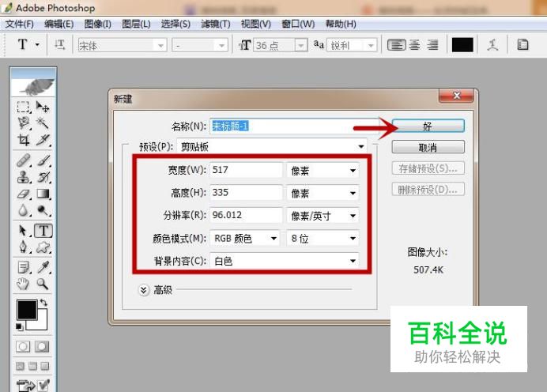Image resolution: width=547 pixels, height=392 pixels.
Task: Open the 视图(V) menu
Action: [255, 24]
